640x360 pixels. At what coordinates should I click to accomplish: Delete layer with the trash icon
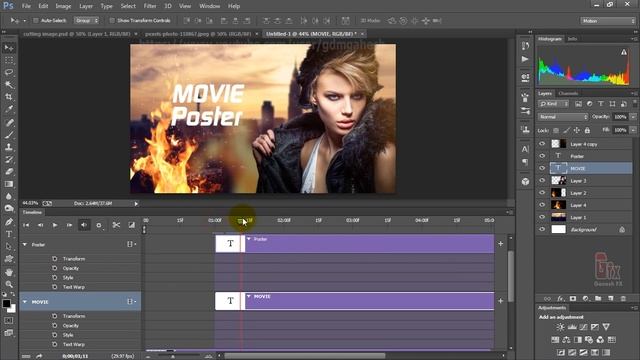pos(623,299)
